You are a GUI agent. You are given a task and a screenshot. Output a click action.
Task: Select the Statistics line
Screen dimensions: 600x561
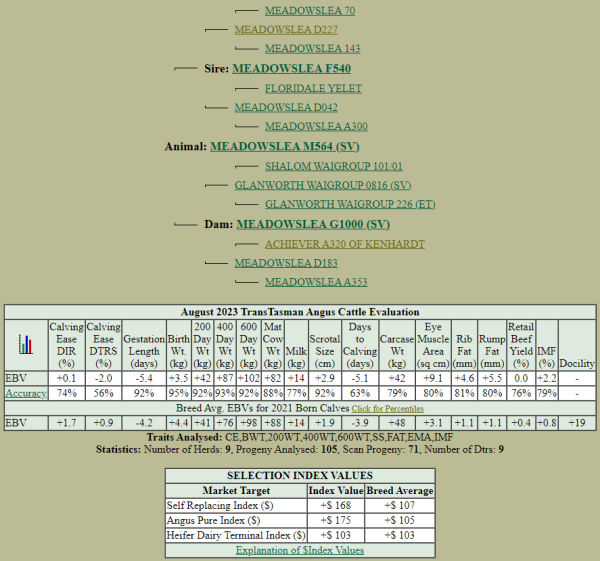300,449
